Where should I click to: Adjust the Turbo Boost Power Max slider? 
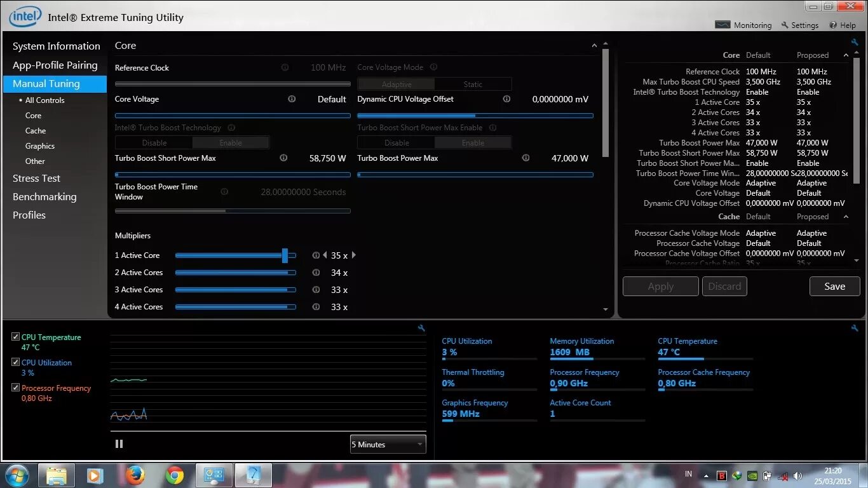475,174
